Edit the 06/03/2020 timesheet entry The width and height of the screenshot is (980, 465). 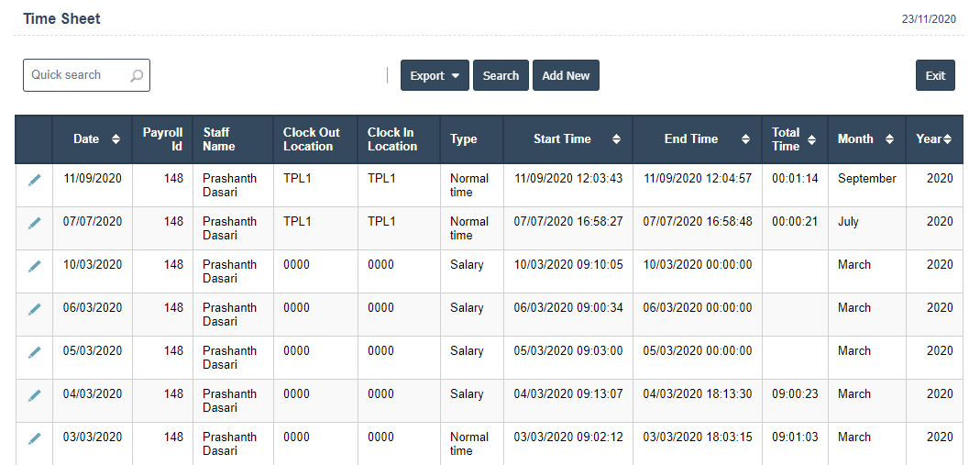[x=34, y=309]
